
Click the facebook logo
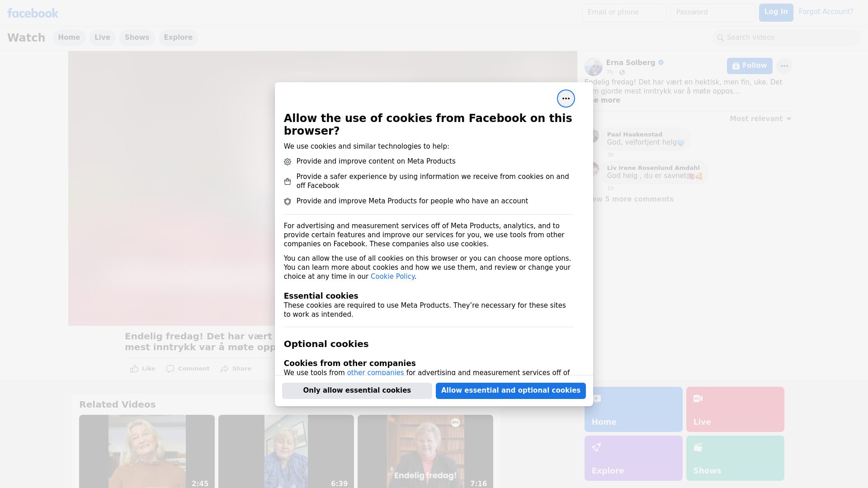coord(33,13)
